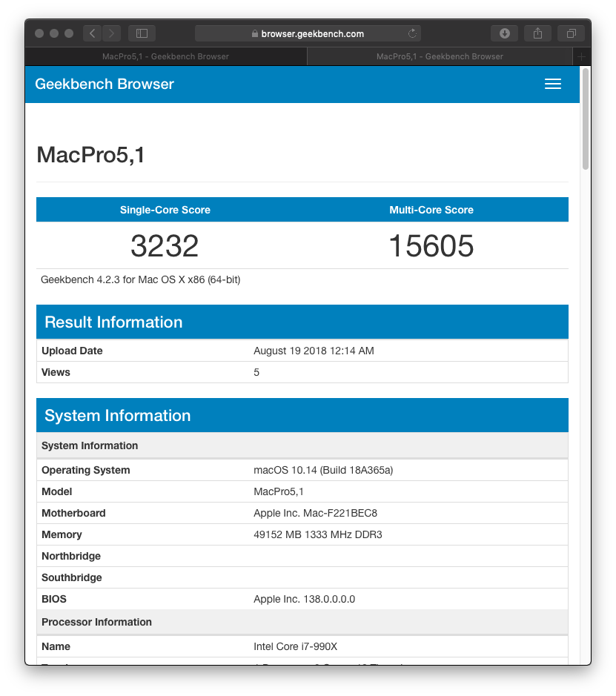Show the Safari sidebar
Screen dimensions: 616x696
[142, 33]
